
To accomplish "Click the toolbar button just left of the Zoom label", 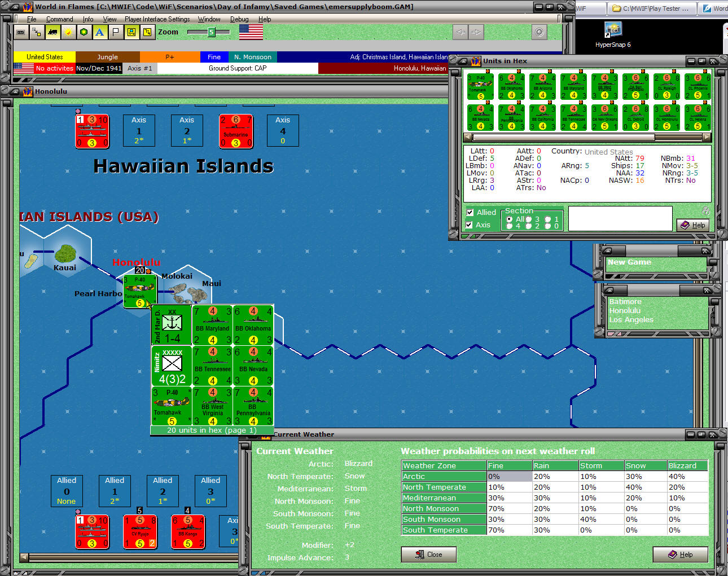I will (147, 32).
